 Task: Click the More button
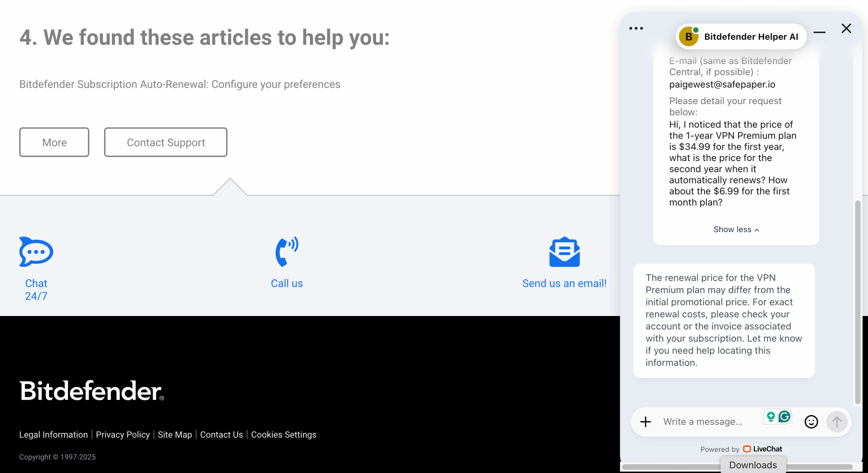pyautogui.click(x=54, y=142)
